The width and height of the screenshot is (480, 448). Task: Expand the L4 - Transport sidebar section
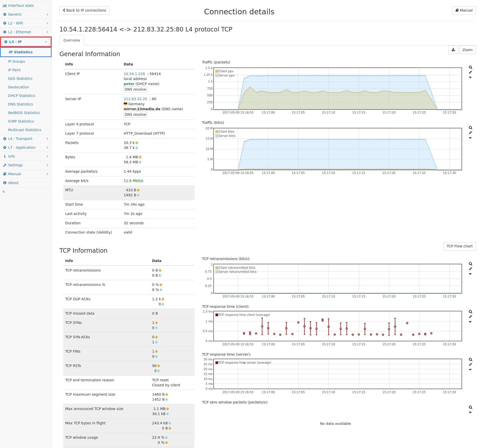pos(20,139)
